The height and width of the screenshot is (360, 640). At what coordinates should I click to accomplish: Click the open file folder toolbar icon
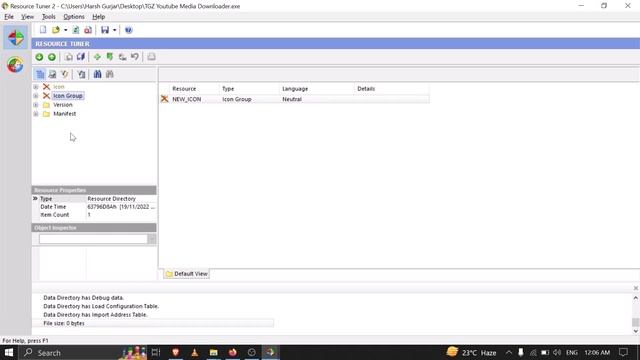(x=56, y=30)
